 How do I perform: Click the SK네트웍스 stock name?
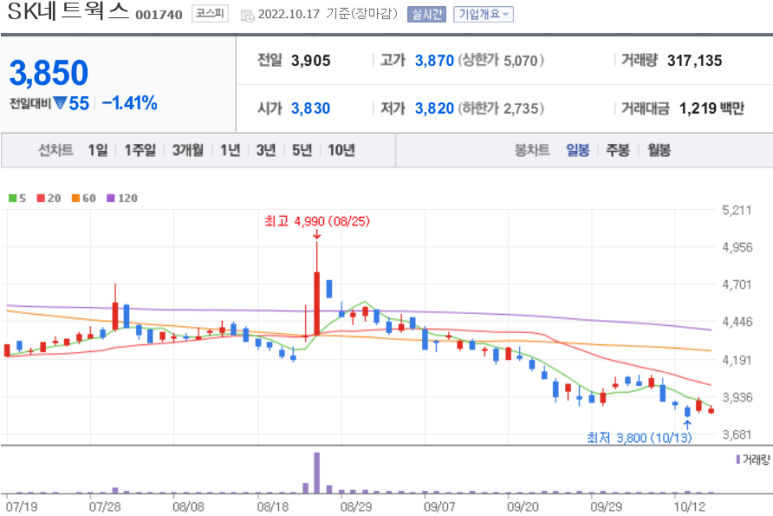pyautogui.click(x=69, y=12)
